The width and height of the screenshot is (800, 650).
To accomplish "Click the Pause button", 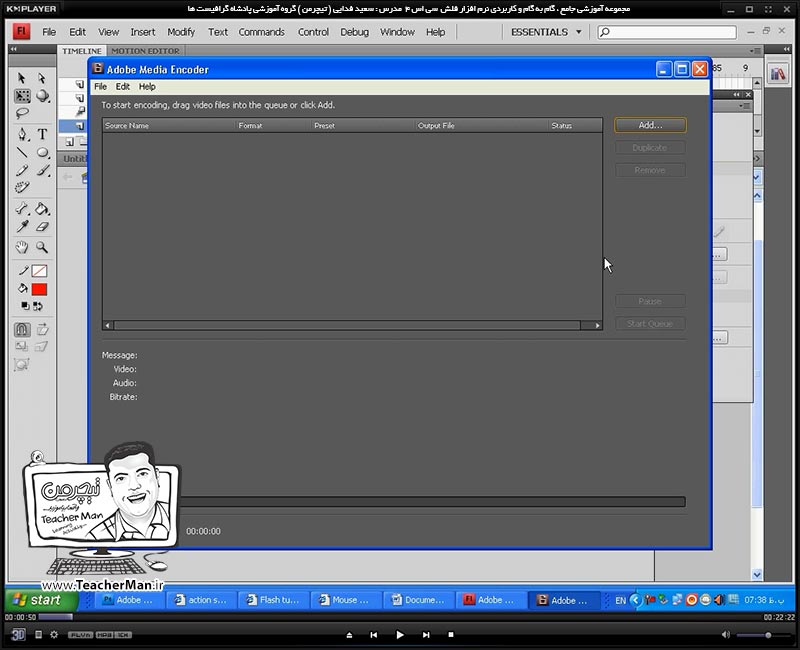I will tap(650, 301).
